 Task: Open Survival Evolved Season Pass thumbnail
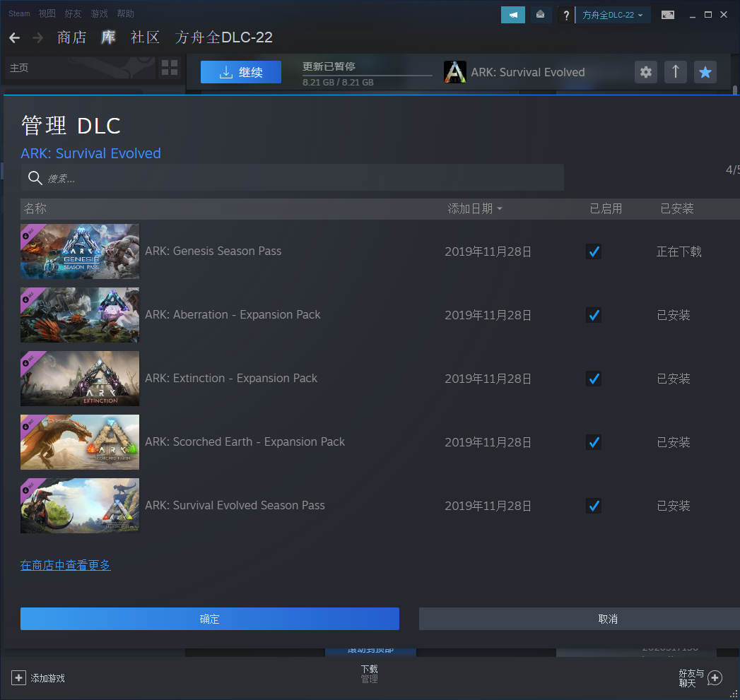(x=80, y=506)
